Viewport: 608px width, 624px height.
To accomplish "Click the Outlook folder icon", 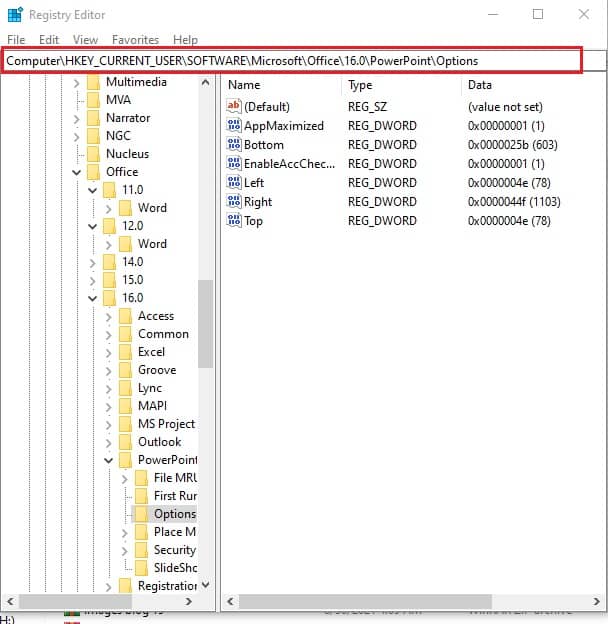I will (125, 442).
